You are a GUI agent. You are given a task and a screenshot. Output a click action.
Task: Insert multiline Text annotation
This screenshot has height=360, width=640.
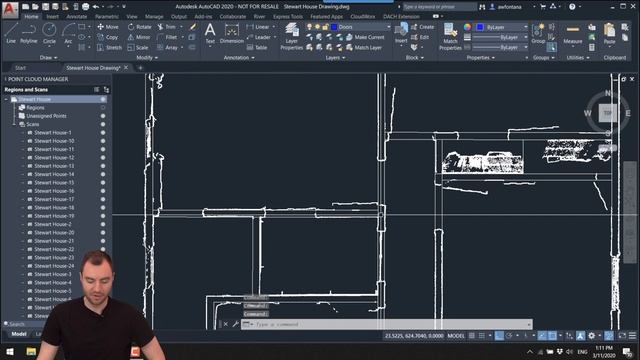(x=210, y=33)
